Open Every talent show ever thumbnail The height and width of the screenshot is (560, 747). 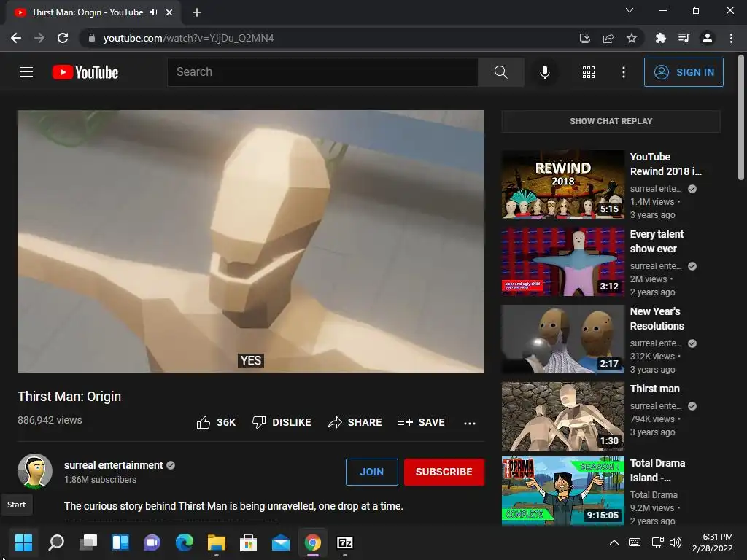tap(562, 262)
